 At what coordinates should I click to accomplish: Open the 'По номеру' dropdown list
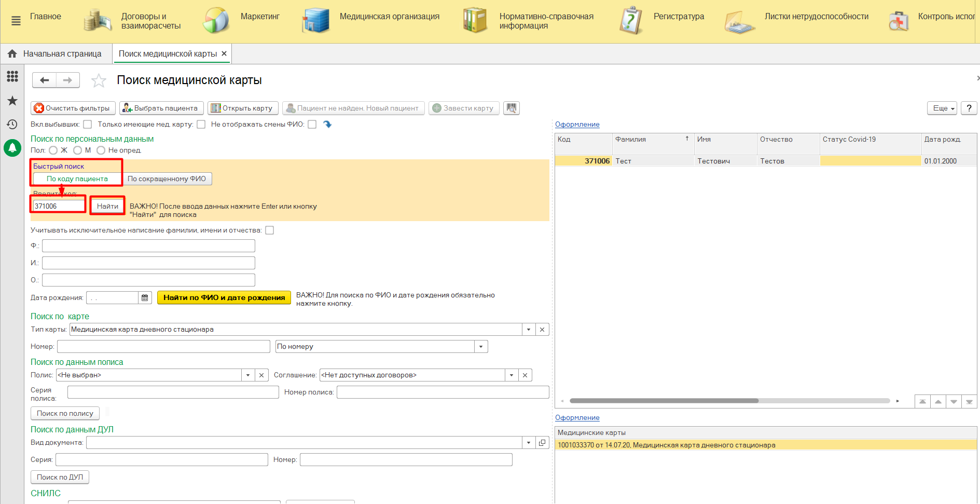point(481,347)
